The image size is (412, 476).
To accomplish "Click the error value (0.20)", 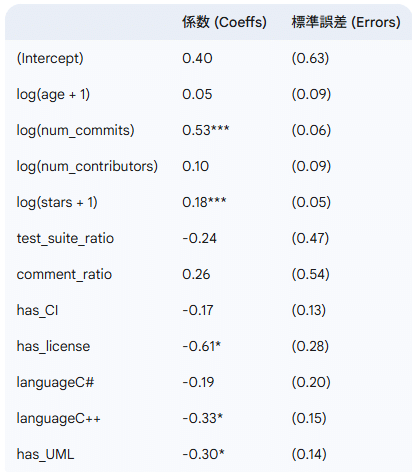I will coord(311,382).
